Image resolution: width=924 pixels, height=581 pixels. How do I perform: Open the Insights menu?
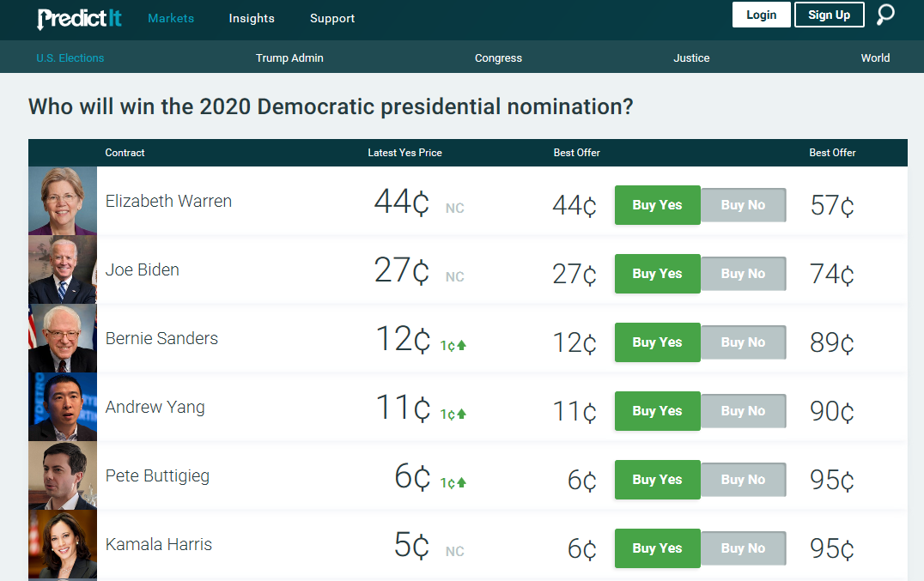(252, 18)
